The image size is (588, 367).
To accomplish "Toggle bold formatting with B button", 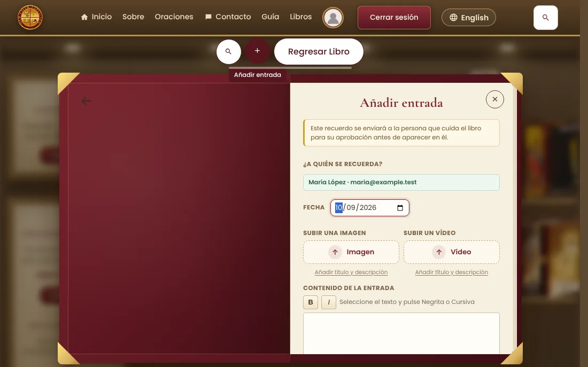I will coord(311,302).
